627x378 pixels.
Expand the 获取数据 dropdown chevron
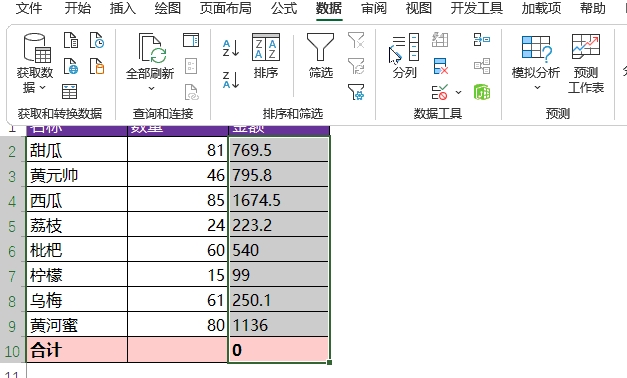[x=42, y=88]
